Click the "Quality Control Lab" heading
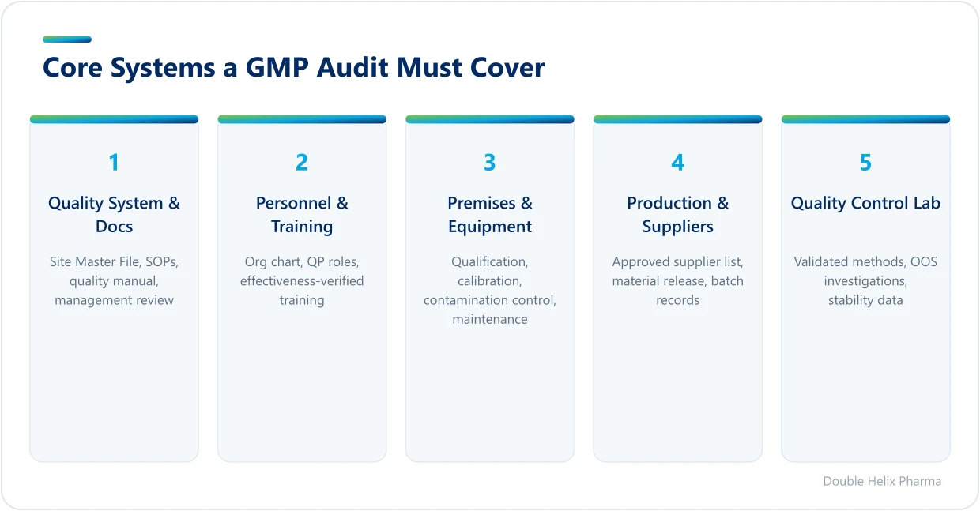Image resolution: width=980 pixels, height=511 pixels. [x=865, y=203]
